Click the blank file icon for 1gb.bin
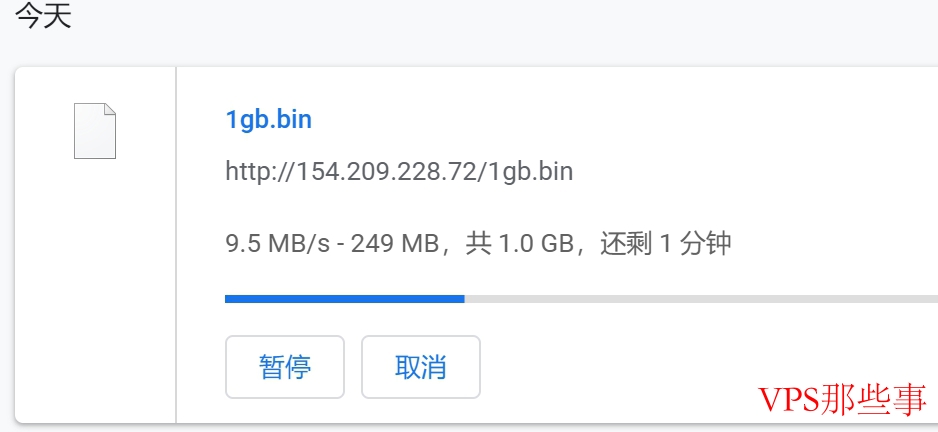Image resolution: width=938 pixels, height=432 pixels. coord(95,131)
